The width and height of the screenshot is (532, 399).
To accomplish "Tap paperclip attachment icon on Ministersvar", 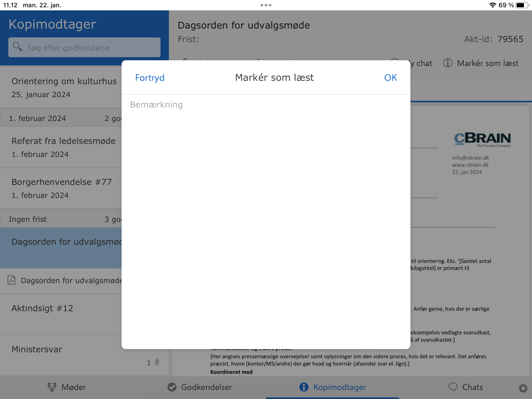I will tap(157, 362).
